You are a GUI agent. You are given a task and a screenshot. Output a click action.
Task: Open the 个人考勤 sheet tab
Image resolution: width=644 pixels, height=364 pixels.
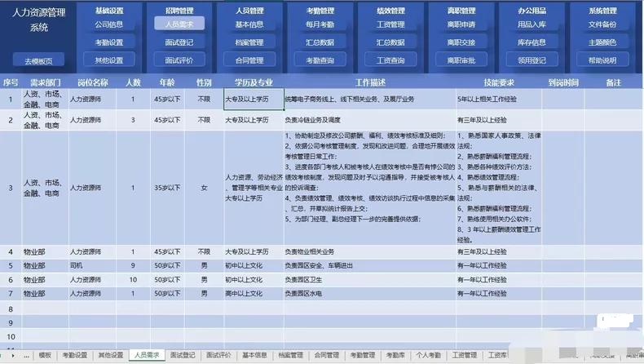coord(428,356)
